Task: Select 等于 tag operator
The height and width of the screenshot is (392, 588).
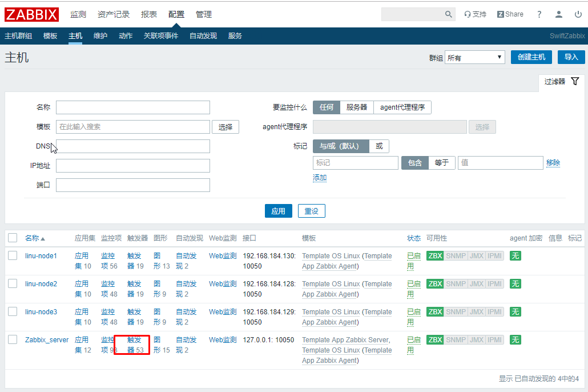Action: (442, 163)
